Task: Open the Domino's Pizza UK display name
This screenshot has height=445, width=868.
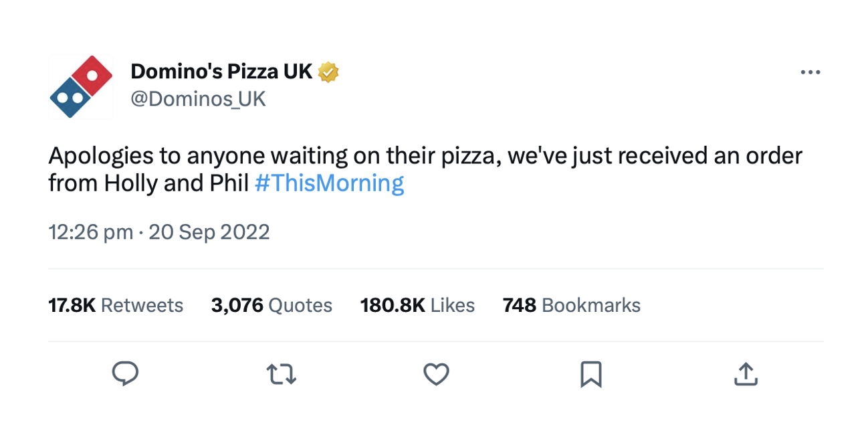Action: click(221, 71)
